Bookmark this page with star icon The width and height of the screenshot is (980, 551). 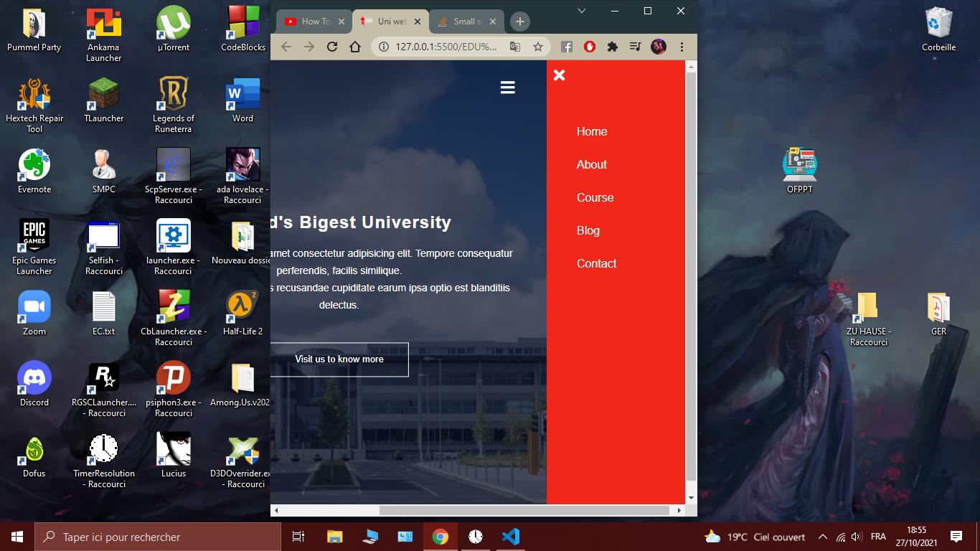click(x=537, y=47)
